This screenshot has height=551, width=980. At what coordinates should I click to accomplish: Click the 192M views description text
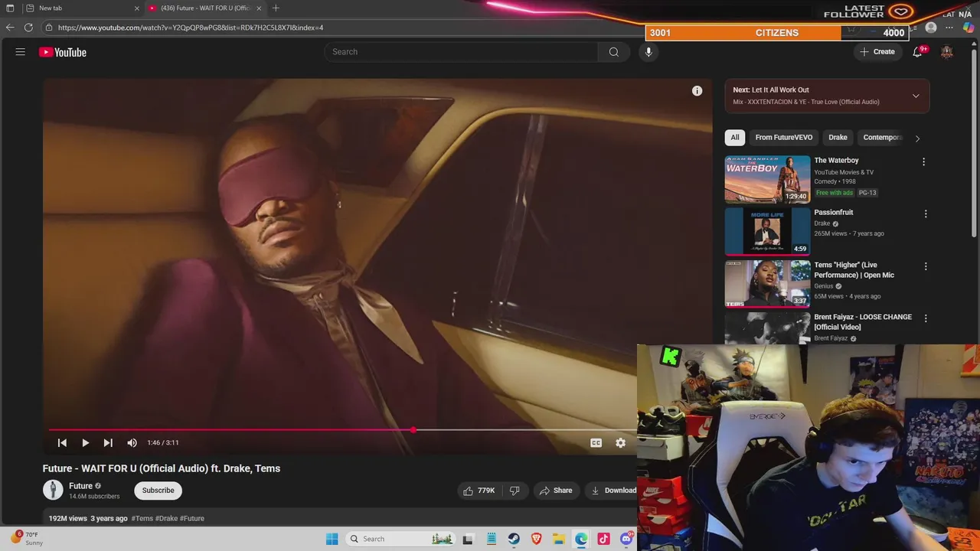[x=68, y=518]
